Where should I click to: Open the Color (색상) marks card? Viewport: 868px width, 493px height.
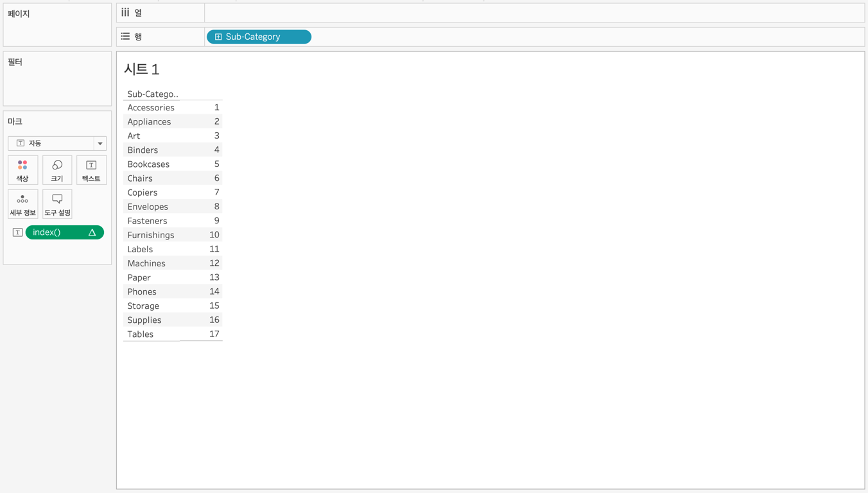(x=22, y=170)
